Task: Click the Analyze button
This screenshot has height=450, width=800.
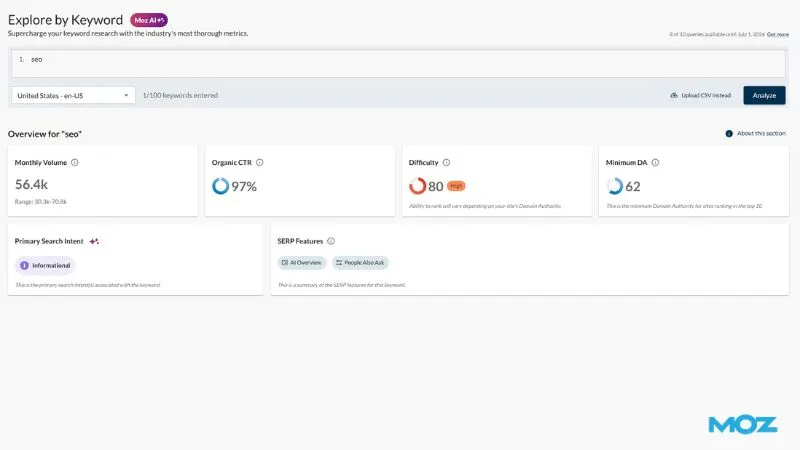Action: point(764,95)
